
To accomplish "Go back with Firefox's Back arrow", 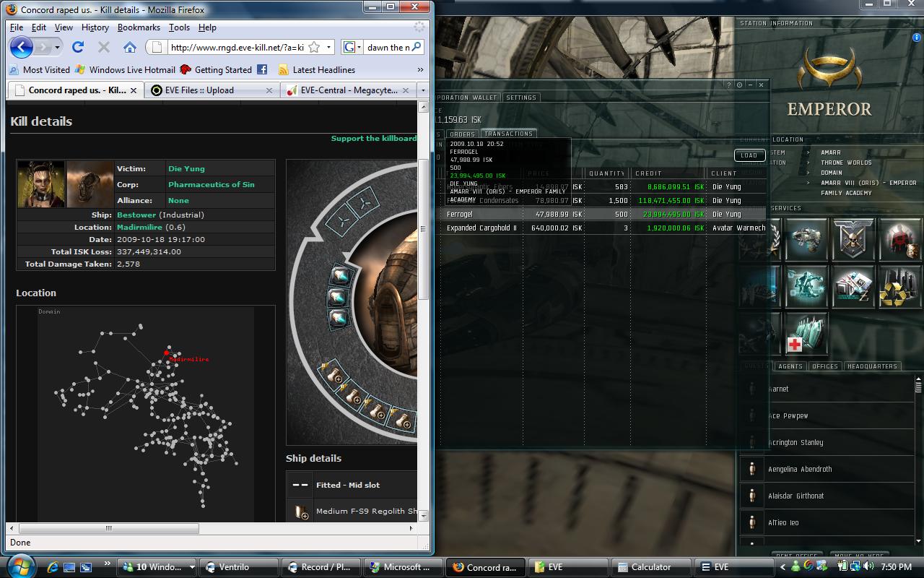I will pos(22,48).
